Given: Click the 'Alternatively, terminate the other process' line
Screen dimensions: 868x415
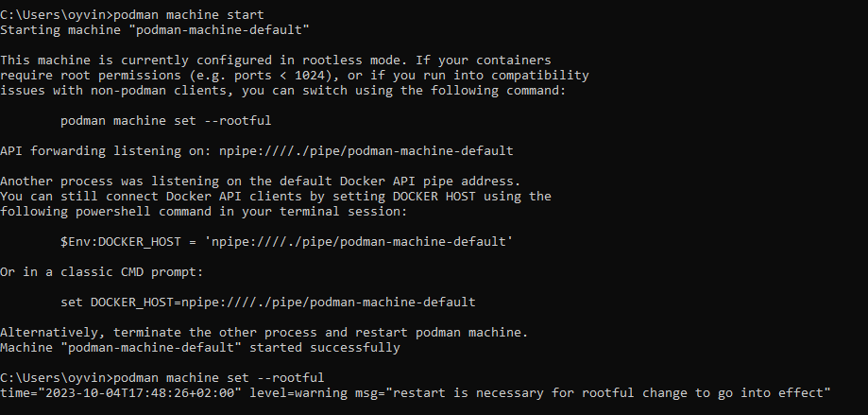Looking at the screenshot, I should pos(264,333).
